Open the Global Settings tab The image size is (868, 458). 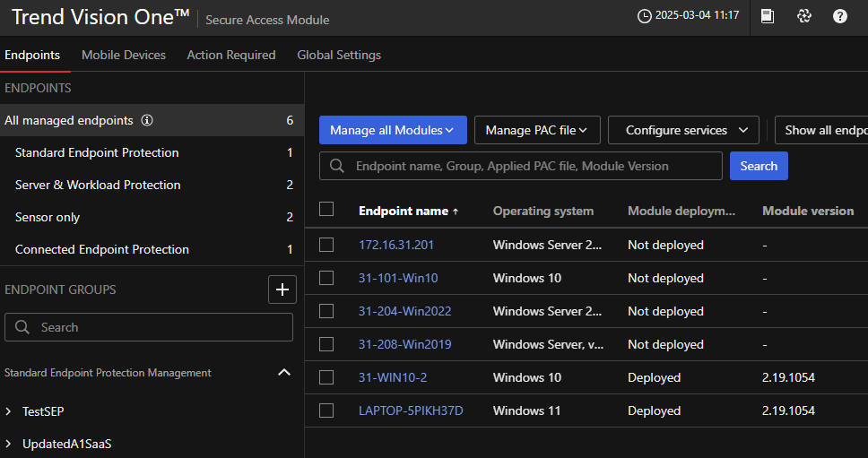[339, 55]
